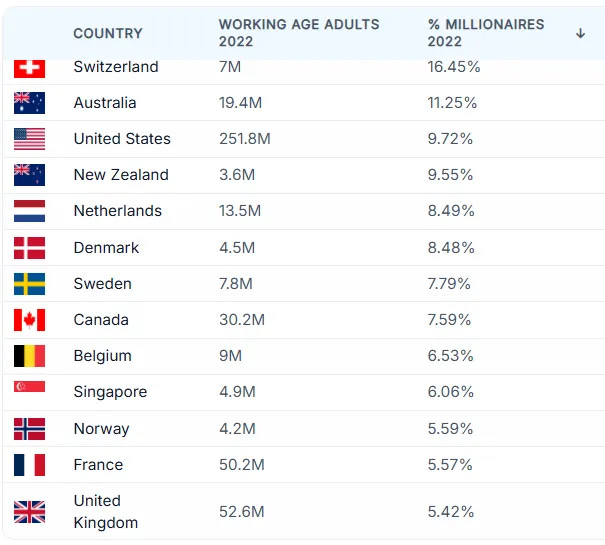The width and height of the screenshot is (605, 545).
Task: Select United Kingdom country name
Action: 106,512
